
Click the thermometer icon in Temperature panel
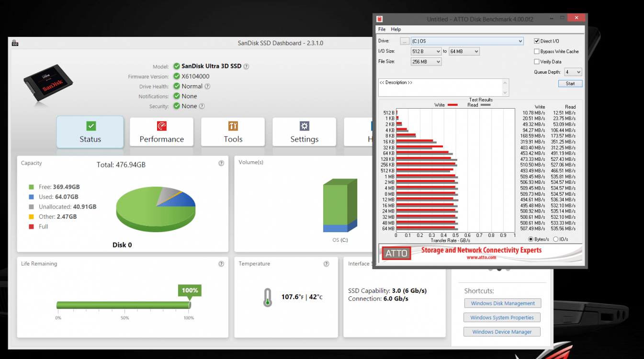tap(268, 297)
